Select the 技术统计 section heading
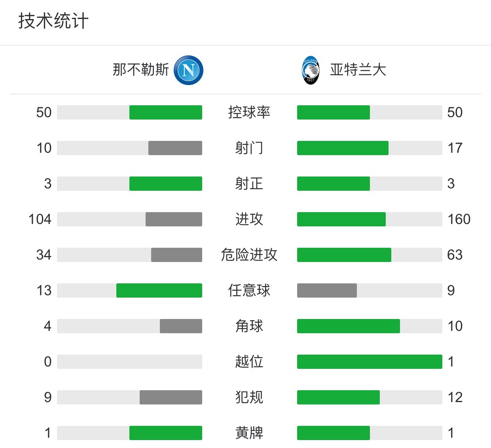The width and height of the screenshot is (491, 448). (53, 21)
